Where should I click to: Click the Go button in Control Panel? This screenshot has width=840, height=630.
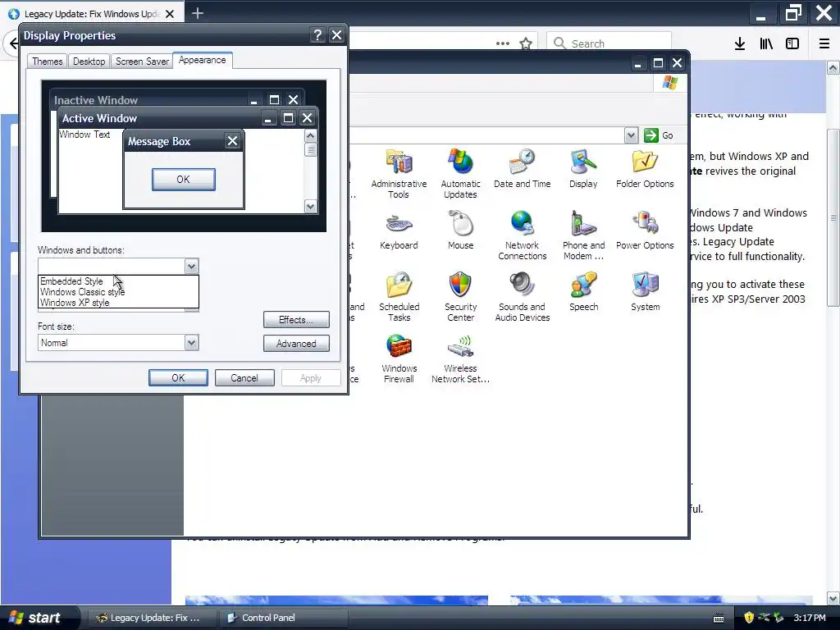[659, 135]
